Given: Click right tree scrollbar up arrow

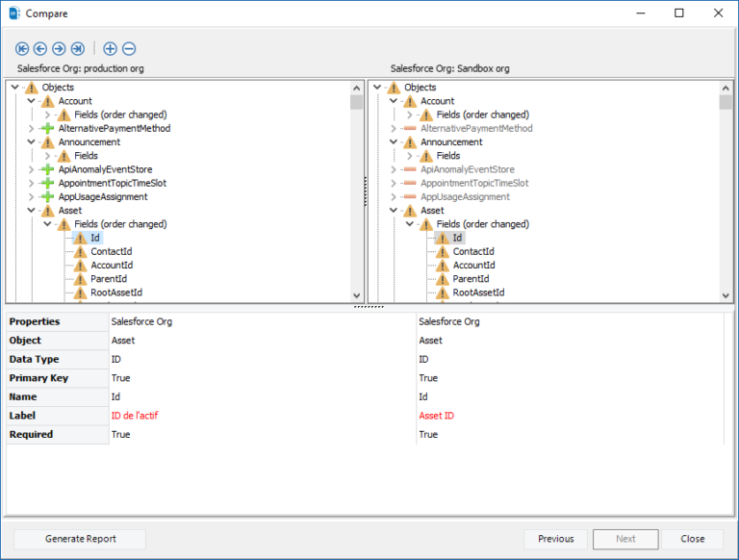Looking at the screenshot, I should (x=726, y=89).
